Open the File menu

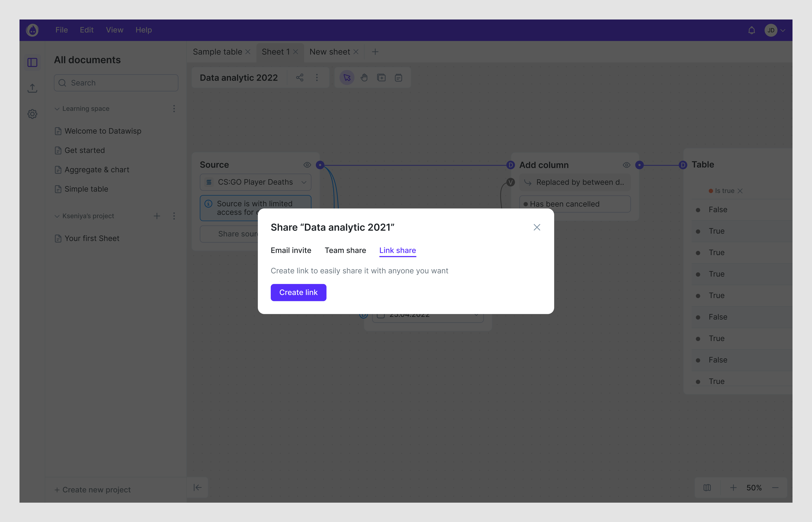(62, 30)
